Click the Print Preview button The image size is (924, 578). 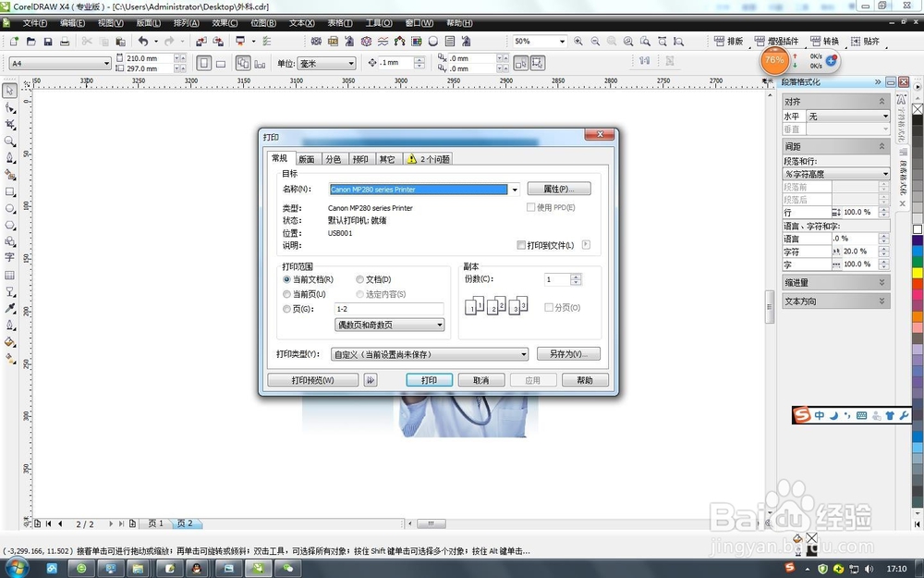[x=313, y=380]
